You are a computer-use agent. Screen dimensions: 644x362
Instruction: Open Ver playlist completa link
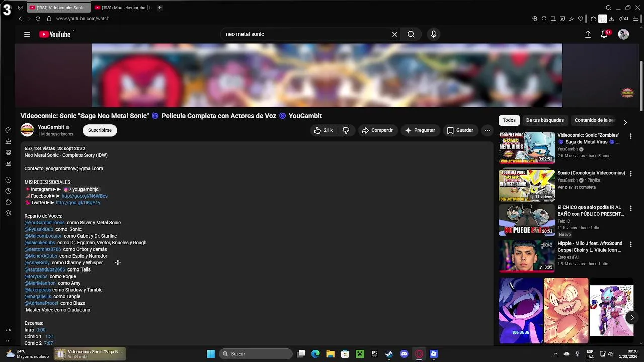tap(577, 187)
